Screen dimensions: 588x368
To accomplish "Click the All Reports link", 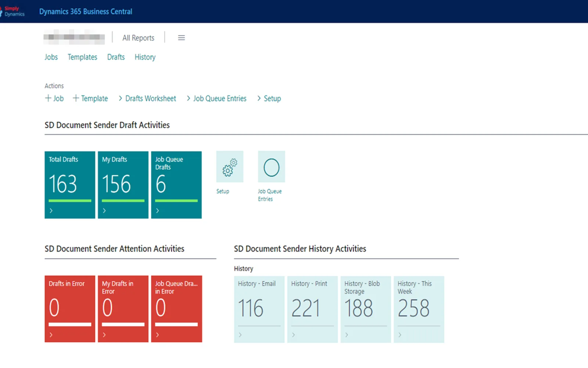I will 138,38.
